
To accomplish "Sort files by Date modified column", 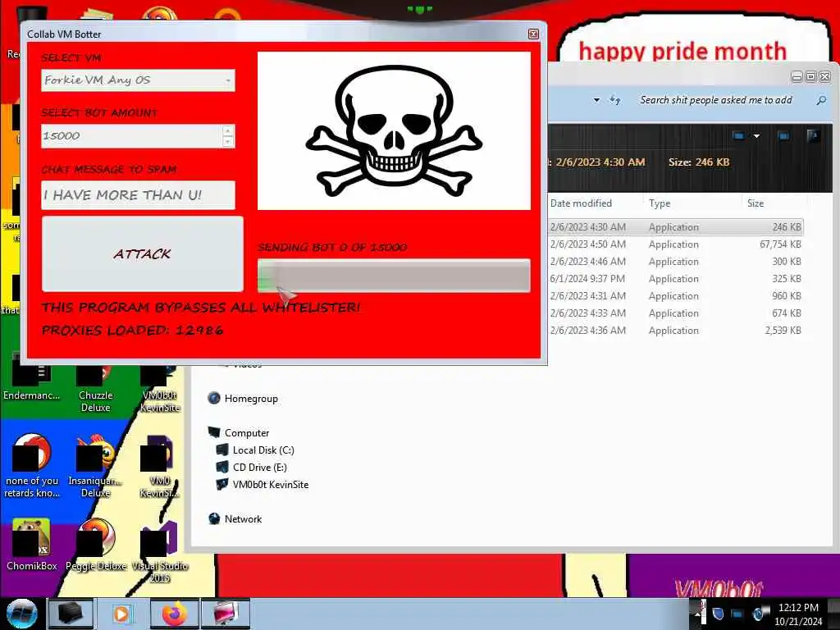I will 581,203.
